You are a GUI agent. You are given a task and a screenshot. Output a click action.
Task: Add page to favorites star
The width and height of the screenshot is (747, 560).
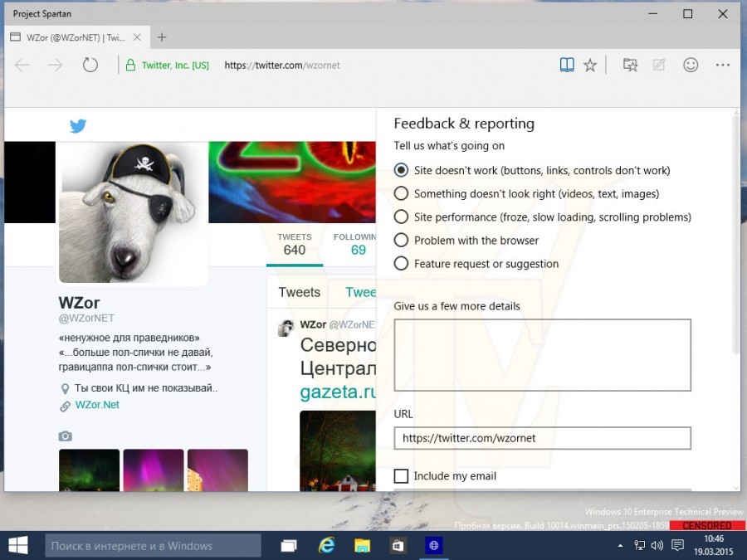pyautogui.click(x=590, y=65)
